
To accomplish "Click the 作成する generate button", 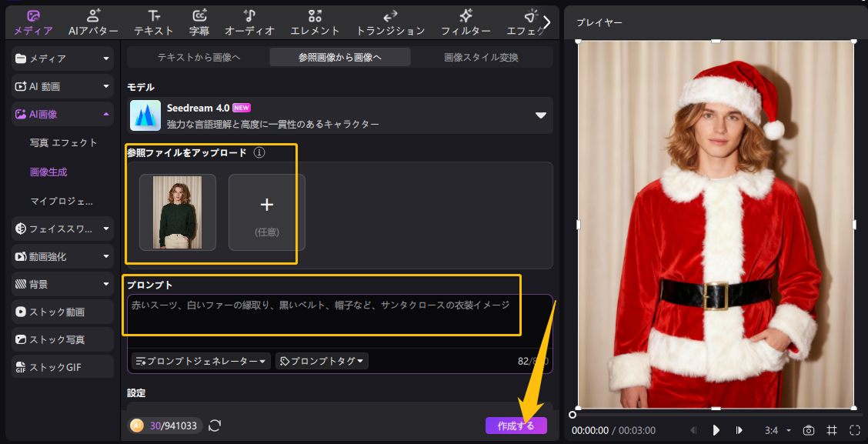I will pos(516,426).
